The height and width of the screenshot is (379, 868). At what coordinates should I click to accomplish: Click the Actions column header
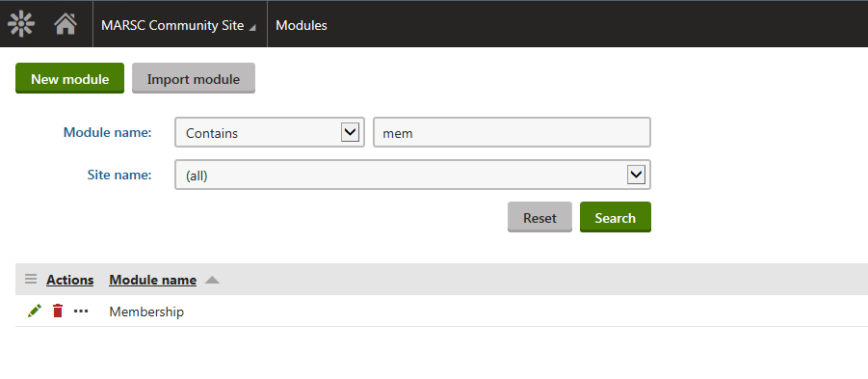point(69,280)
